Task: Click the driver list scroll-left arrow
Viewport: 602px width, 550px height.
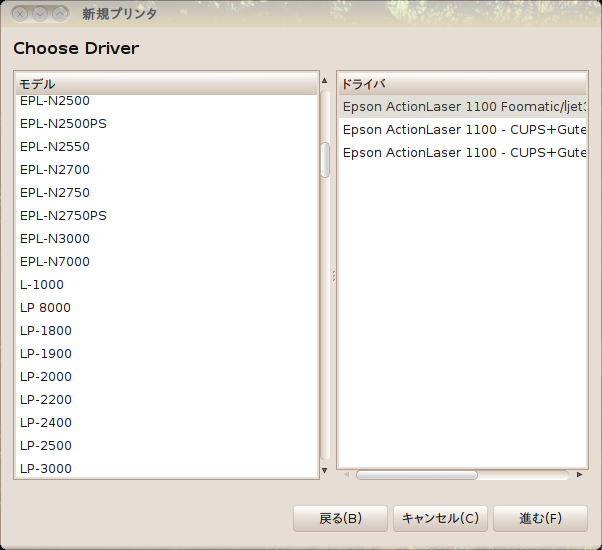Action: pyautogui.click(x=346, y=475)
